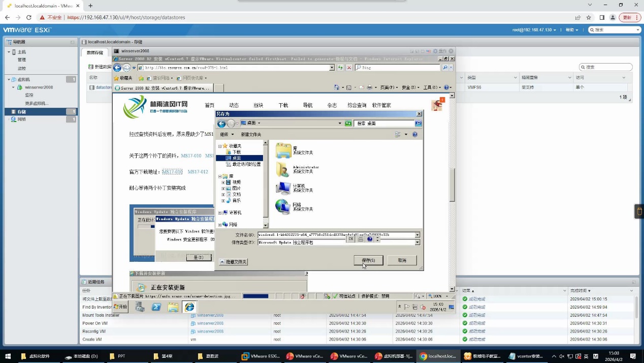Collapse the 主机 node in navigator
This screenshot has width=644, height=363.
[x=9, y=52]
